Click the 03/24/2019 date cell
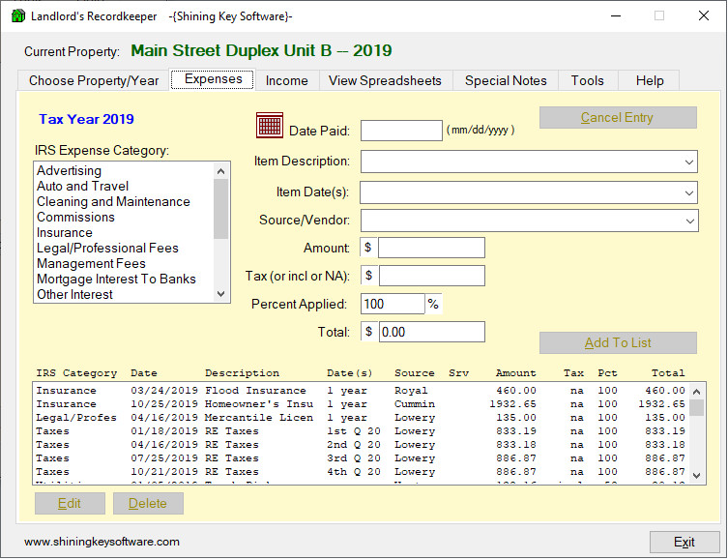This screenshot has height=560, width=728. pos(164,391)
